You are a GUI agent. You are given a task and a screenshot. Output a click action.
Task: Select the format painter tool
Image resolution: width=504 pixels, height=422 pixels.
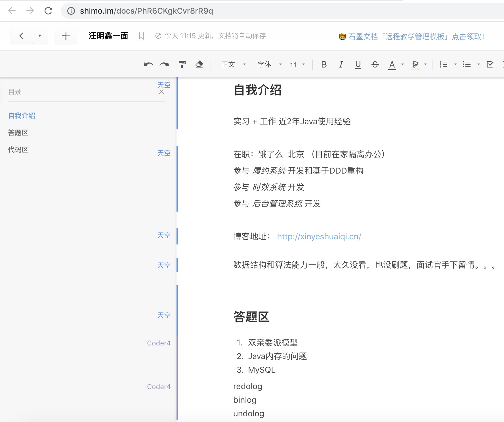tap(182, 65)
